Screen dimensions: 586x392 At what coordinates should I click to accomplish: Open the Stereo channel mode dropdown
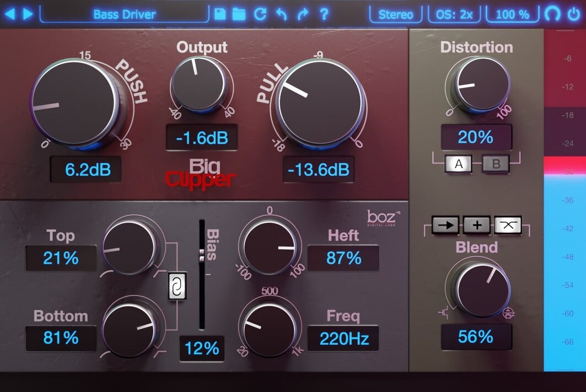pyautogui.click(x=396, y=14)
